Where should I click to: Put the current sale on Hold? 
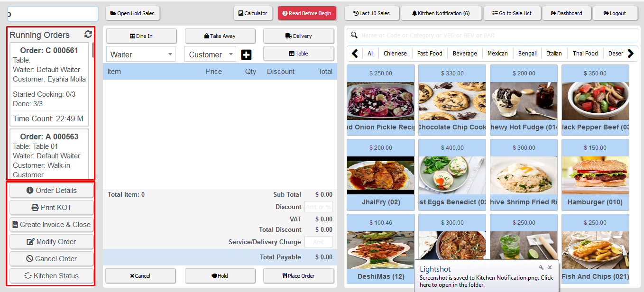[x=220, y=276]
